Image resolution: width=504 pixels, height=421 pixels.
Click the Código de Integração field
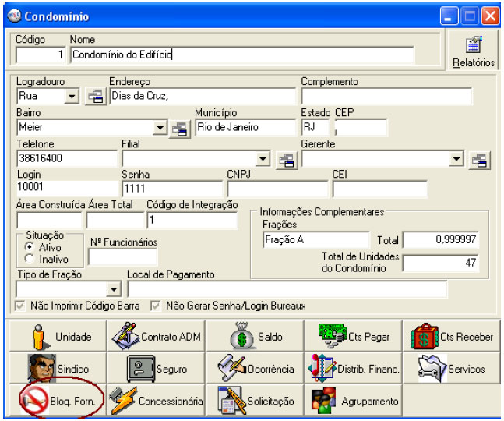coord(192,220)
